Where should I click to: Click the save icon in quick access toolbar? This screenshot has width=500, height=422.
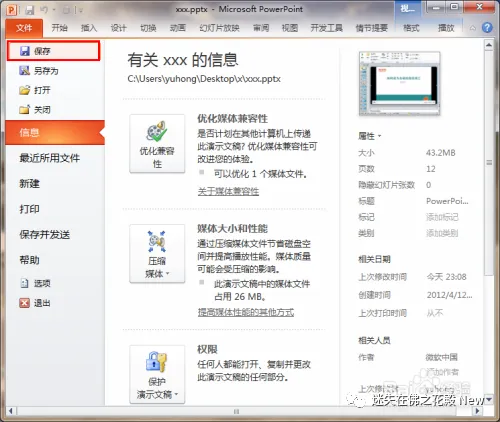click(x=30, y=10)
